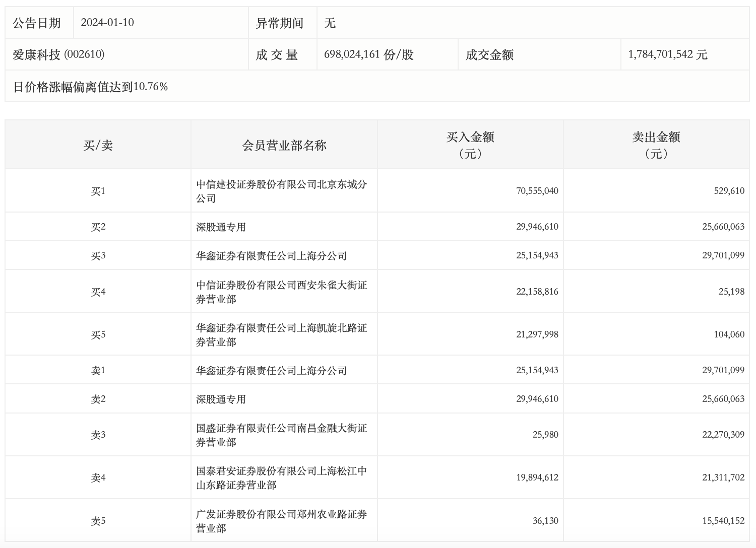Select 国泰君安证券 上海松江中山东路 branch name
756x548 pixels.
coord(281,477)
